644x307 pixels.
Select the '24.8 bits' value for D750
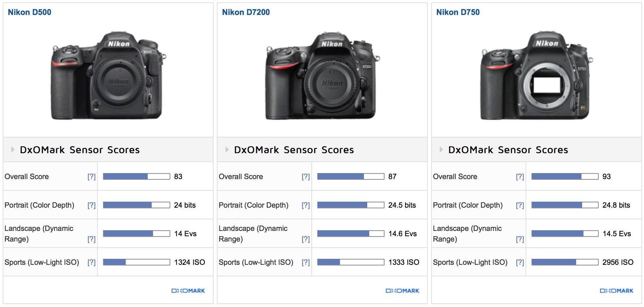(616, 205)
